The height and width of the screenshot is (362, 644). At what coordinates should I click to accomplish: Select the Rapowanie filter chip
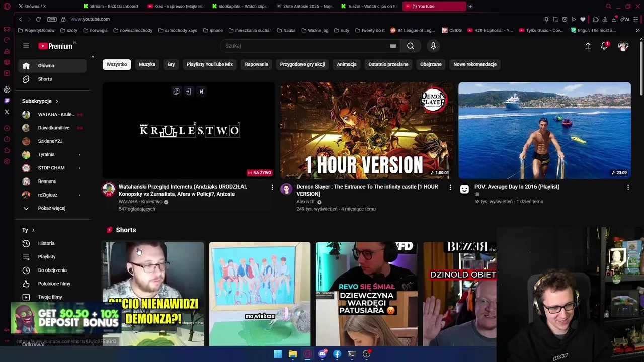(257, 64)
